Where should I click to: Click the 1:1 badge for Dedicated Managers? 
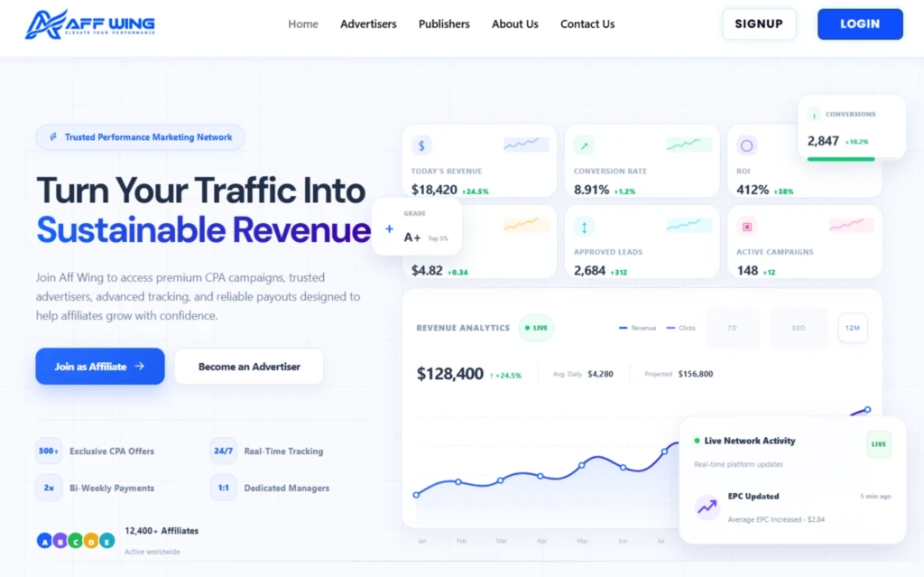coord(224,488)
